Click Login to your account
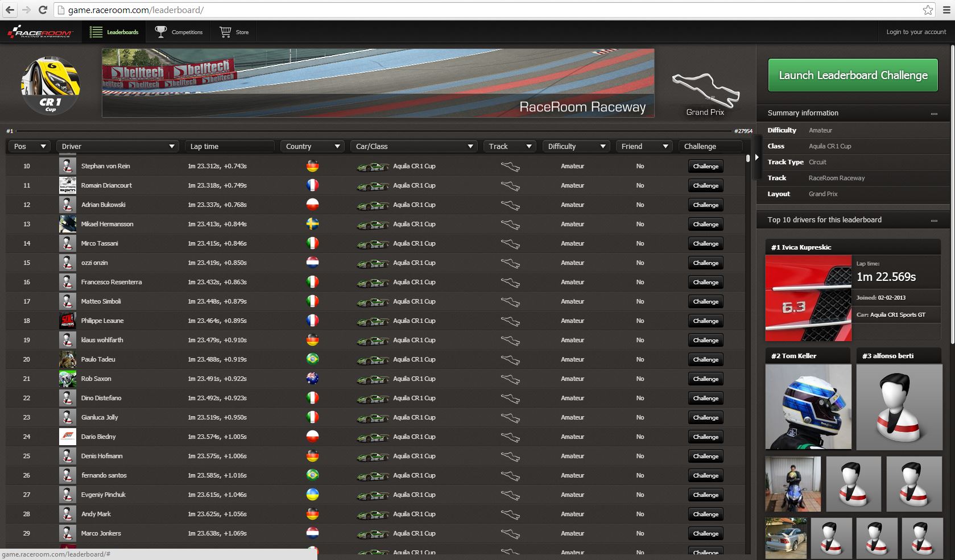The image size is (955, 560). click(916, 32)
